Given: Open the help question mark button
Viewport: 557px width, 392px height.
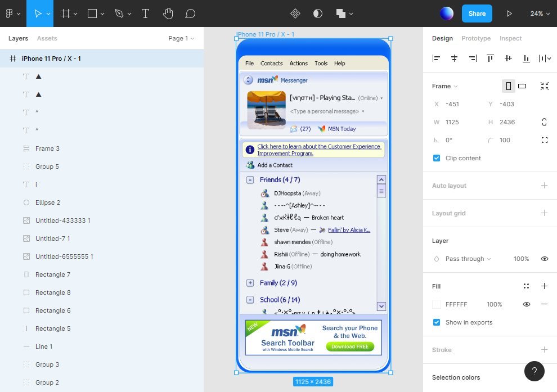Looking at the screenshot, I should pos(534,371).
